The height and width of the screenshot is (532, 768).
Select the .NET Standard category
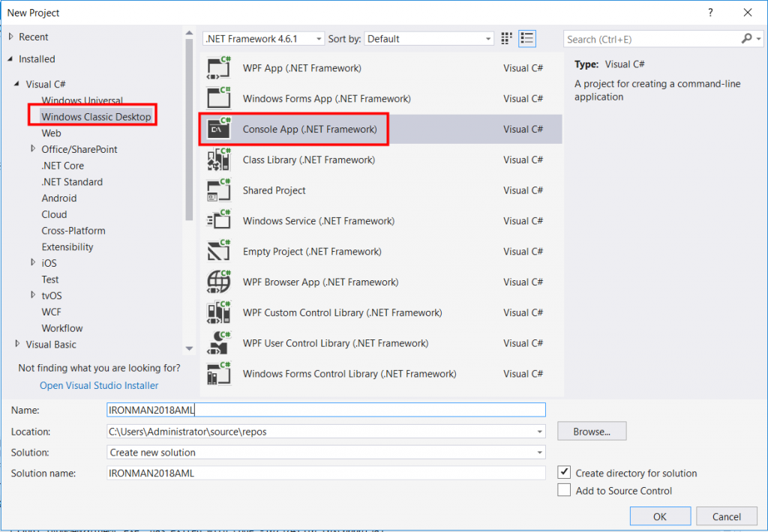click(72, 181)
